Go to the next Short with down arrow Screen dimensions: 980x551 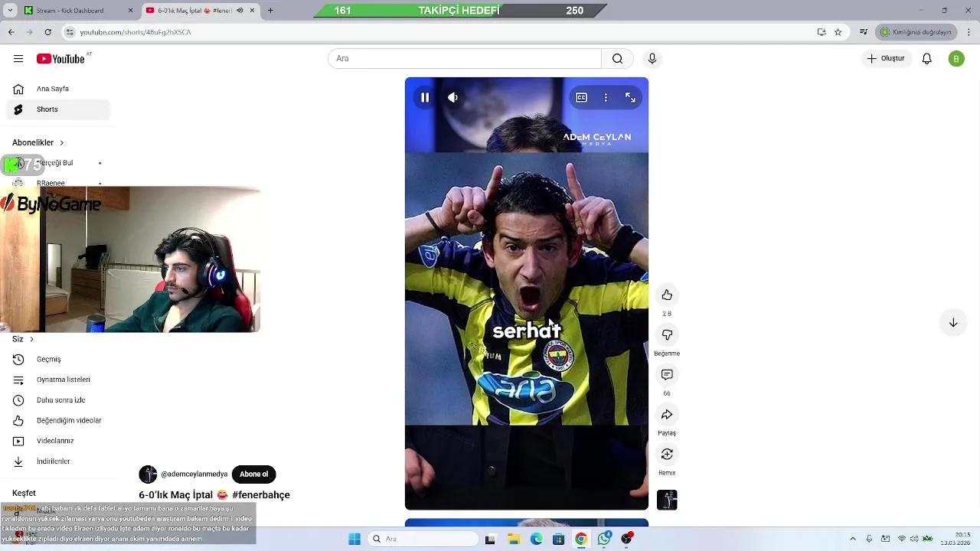953,323
